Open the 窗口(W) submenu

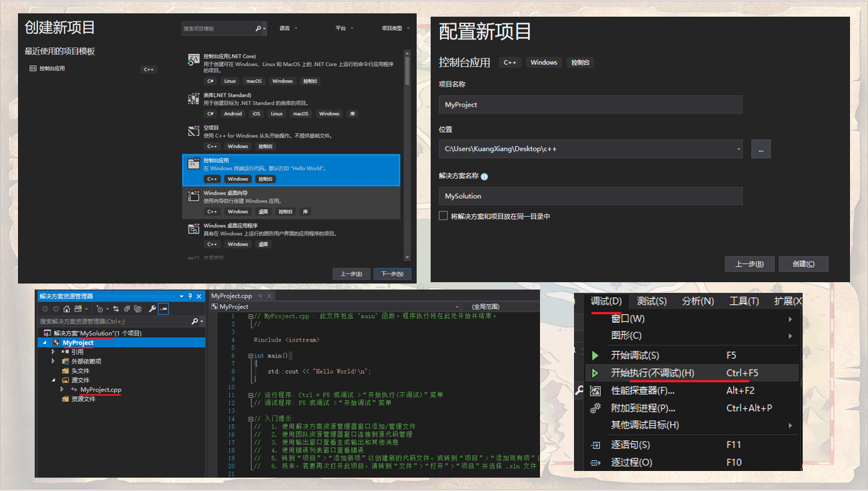(x=692, y=319)
